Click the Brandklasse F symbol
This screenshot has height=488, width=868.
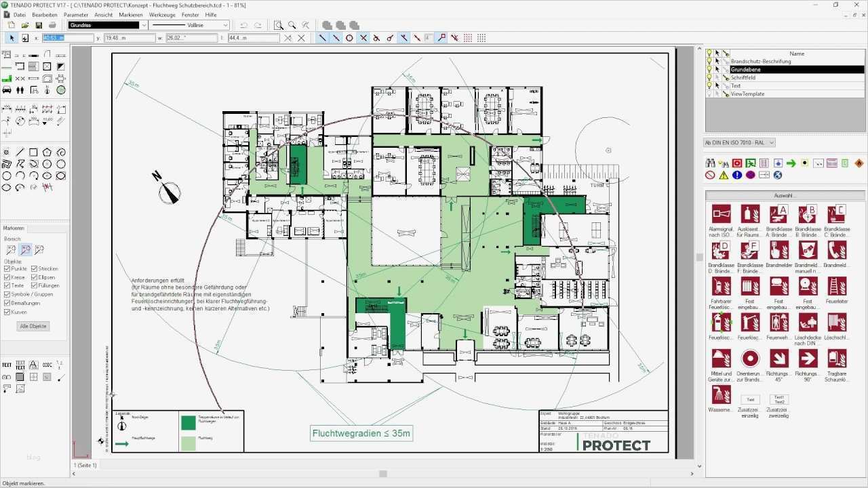pyautogui.click(x=750, y=249)
